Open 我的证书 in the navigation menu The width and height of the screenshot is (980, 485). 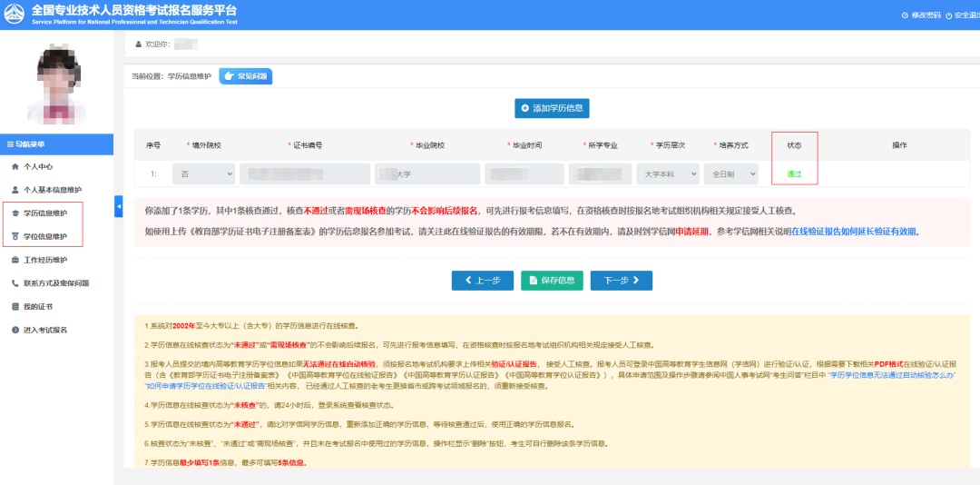38,306
